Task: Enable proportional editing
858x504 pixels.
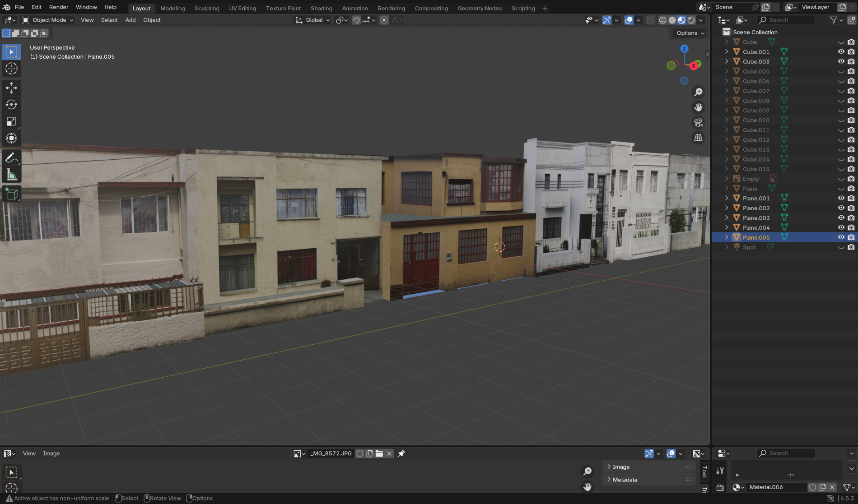Action: click(384, 20)
